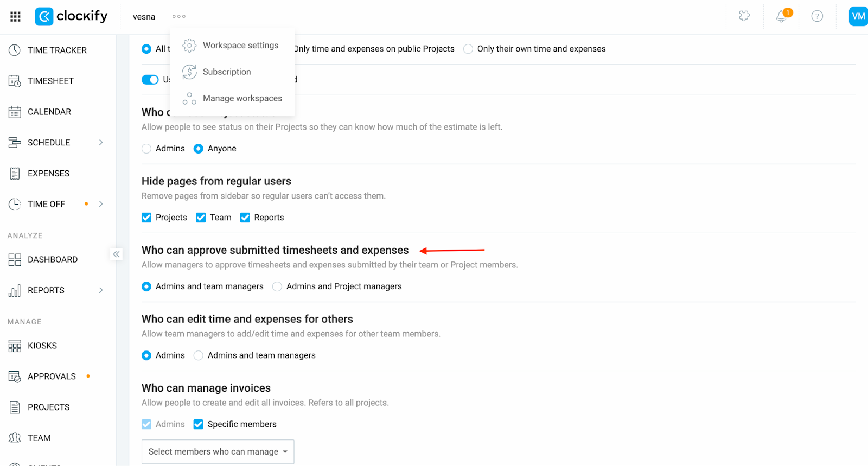
Task: Click the puzzle piece integrations icon
Action: (x=744, y=16)
